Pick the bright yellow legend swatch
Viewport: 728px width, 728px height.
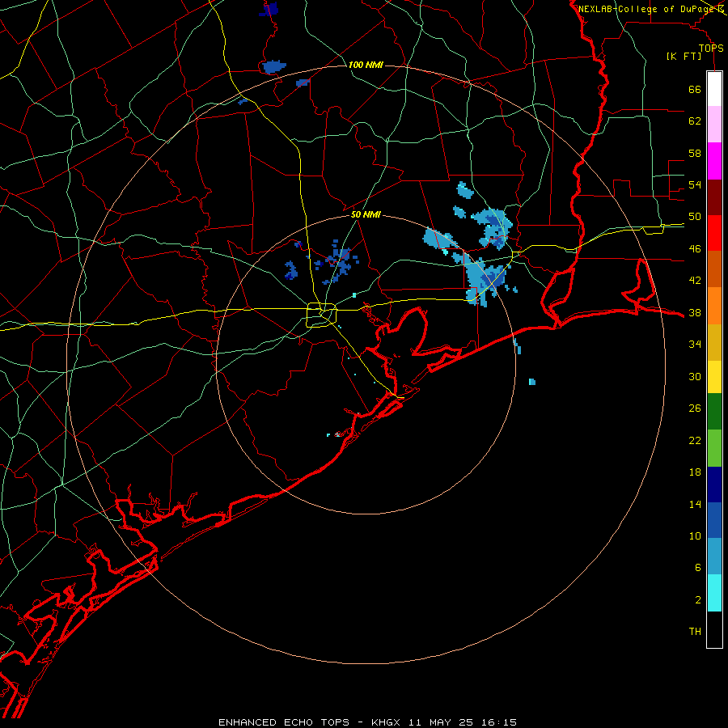point(714,376)
